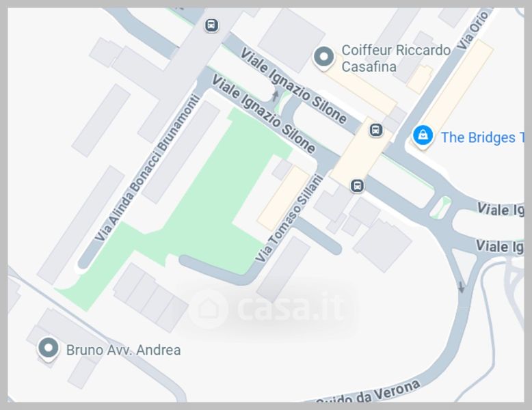Click the Via Alinda Bonacci Brunamonti street label
The width and height of the screenshot is (532, 410).
pos(147,169)
